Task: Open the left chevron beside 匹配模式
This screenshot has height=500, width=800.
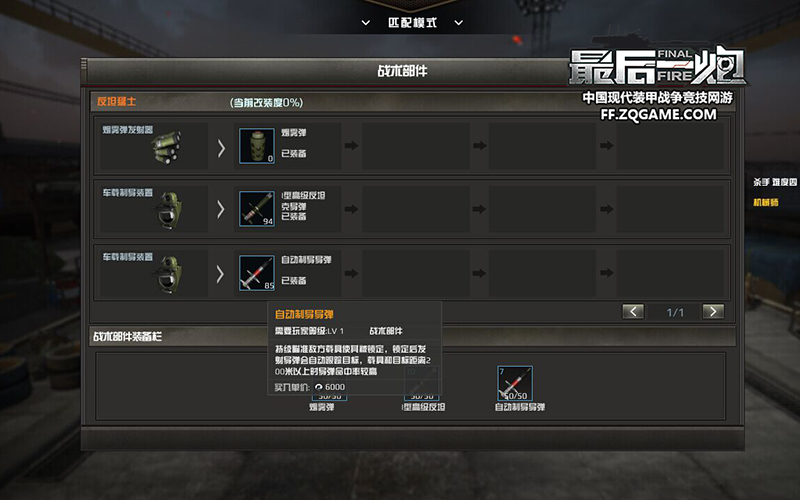Action: [366, 23]
